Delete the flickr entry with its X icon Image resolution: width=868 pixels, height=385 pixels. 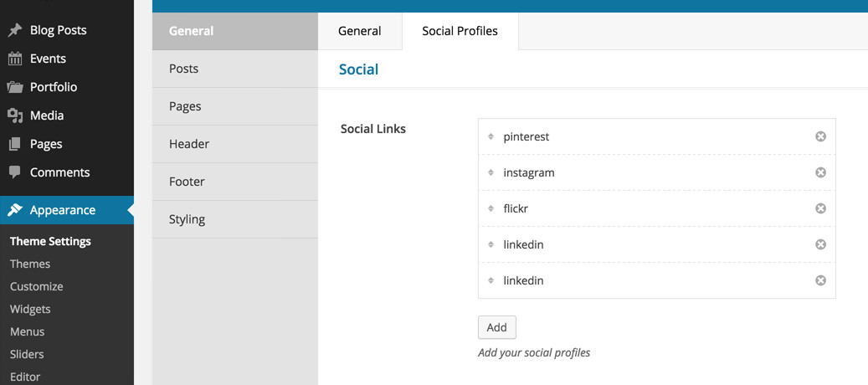coord(820,208)
